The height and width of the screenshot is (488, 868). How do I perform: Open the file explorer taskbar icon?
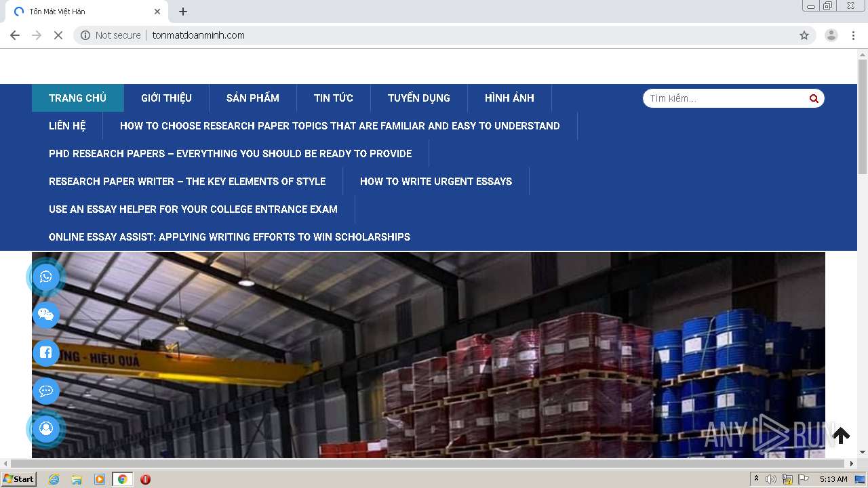pos(77,479)
